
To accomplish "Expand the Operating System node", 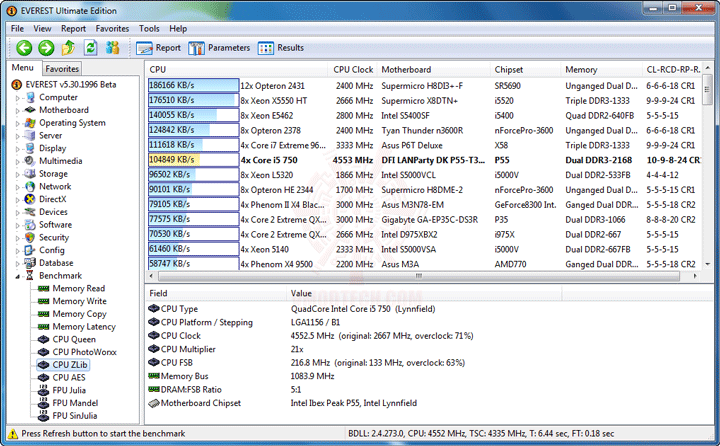I will [17, 124].
